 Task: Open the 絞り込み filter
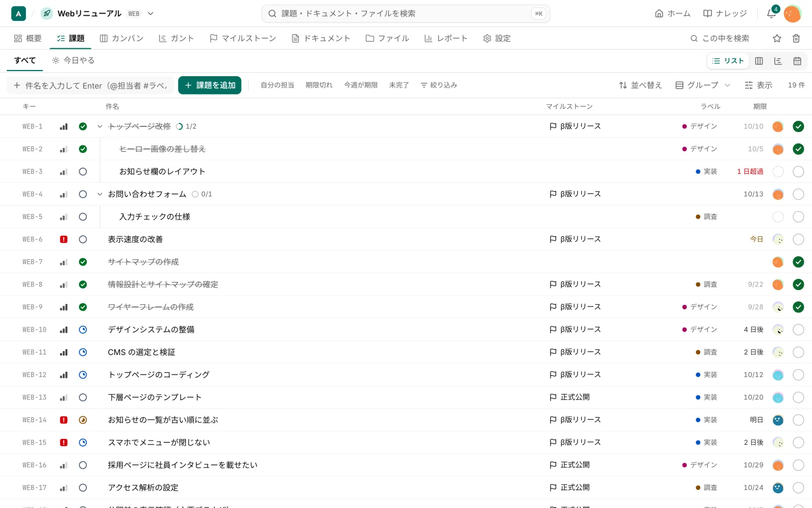coord(439,85)
